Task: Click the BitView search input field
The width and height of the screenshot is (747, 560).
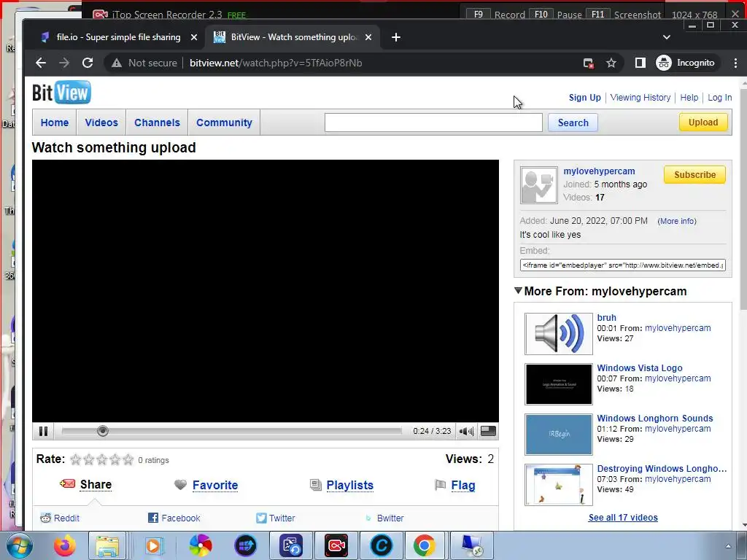Action: pos(433,122)
